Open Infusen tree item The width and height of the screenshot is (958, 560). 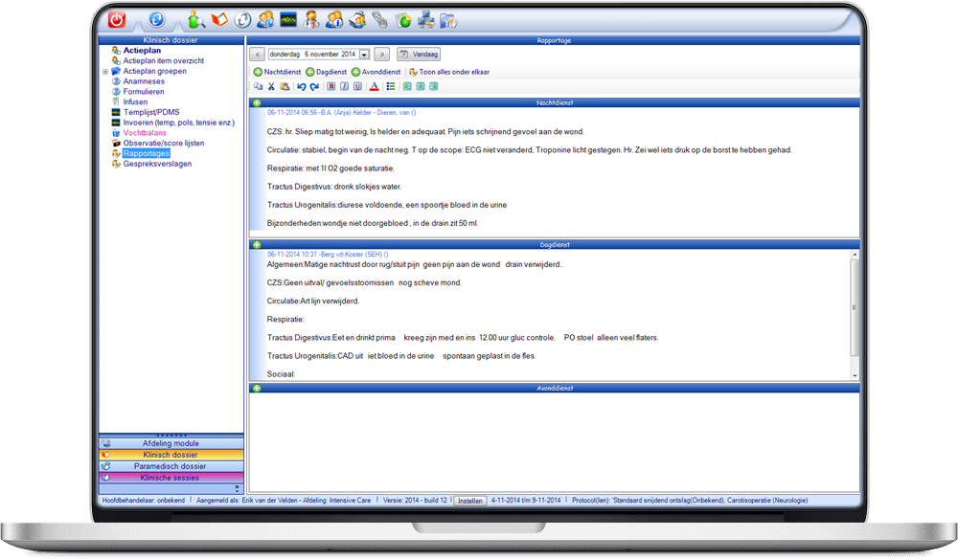(x=135, y=102)
